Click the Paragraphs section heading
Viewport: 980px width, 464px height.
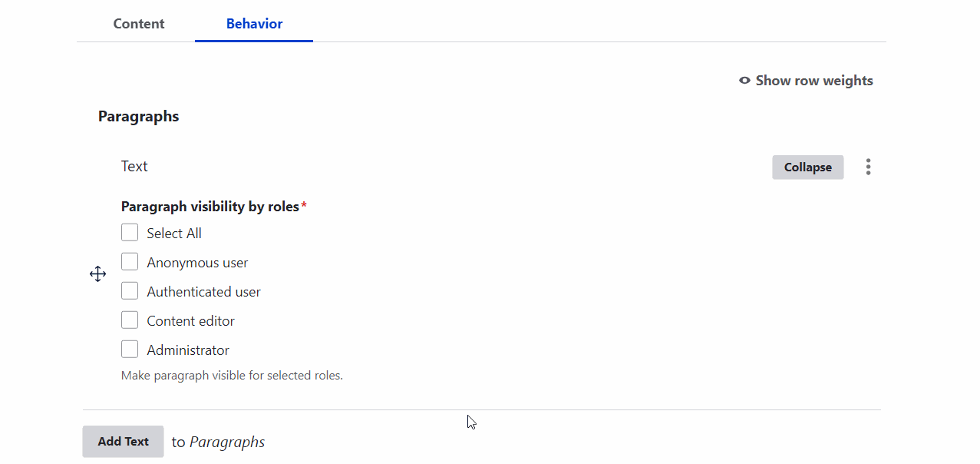[138, 116]
